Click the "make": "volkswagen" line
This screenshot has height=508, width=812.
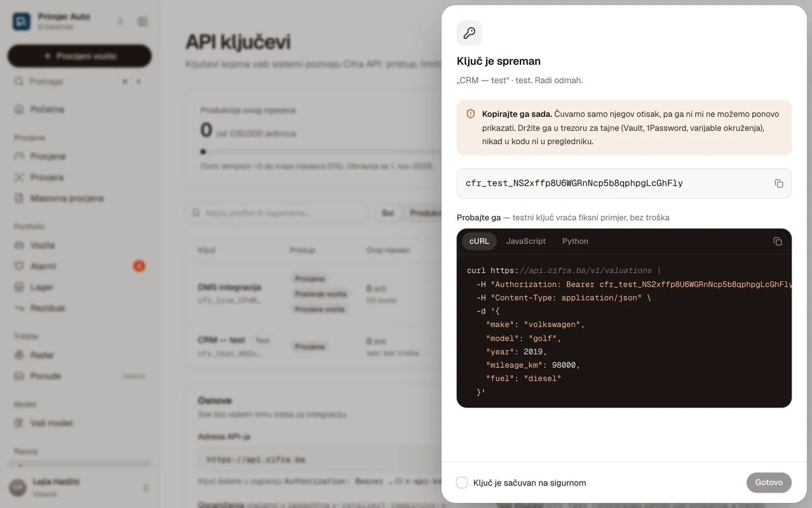535,325
